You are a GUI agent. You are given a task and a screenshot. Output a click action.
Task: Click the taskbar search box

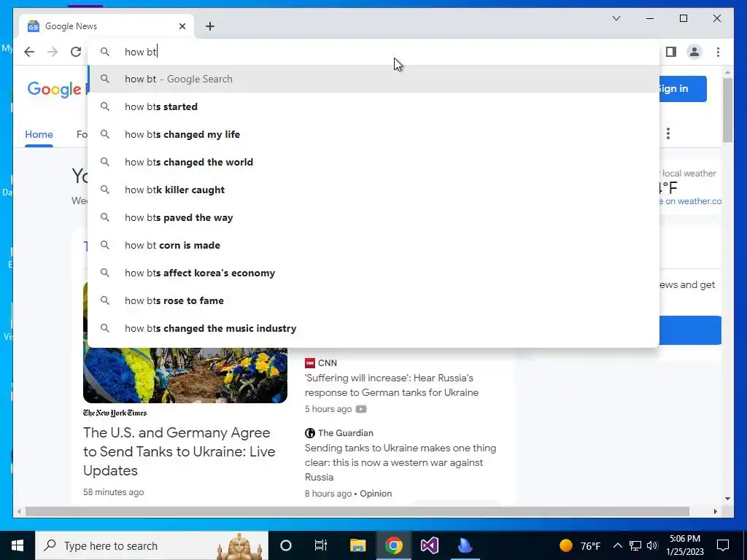(x=152, y=545)
